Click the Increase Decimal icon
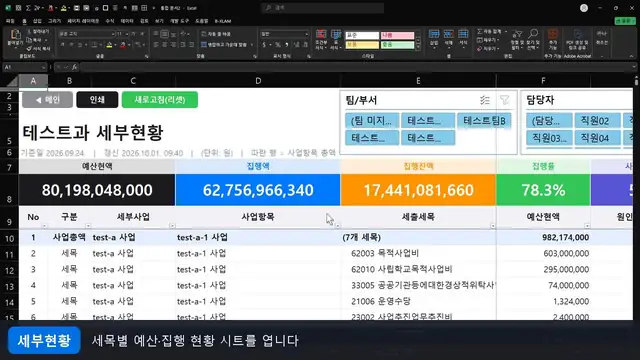Screen dimensions: 640x360 click(x=296, y=44)
